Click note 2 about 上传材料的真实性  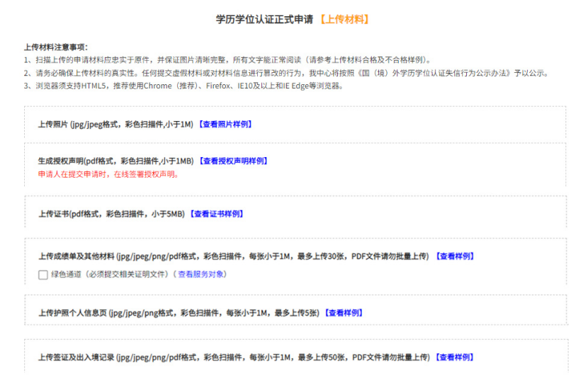pyautogui.click(x=283, y=73)
